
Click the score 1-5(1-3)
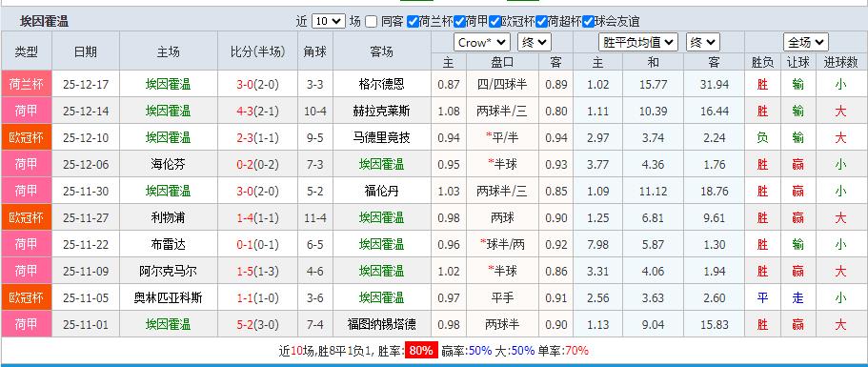tap(257, 272)
